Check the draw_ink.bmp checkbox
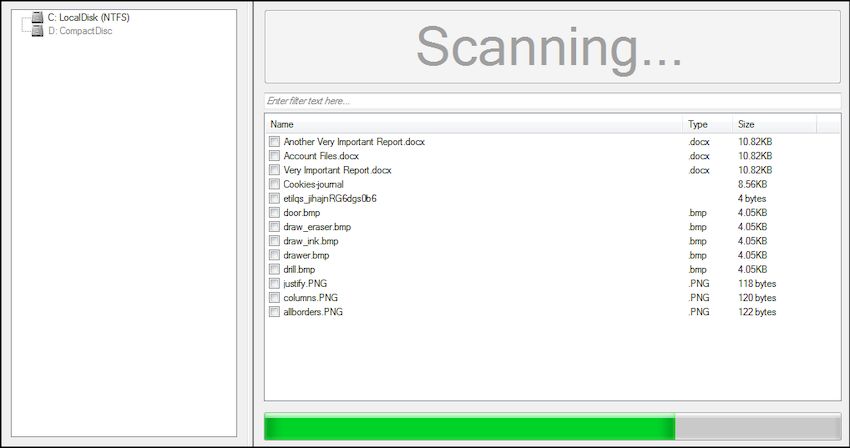The image size is (850, 448). pos(274,241)
